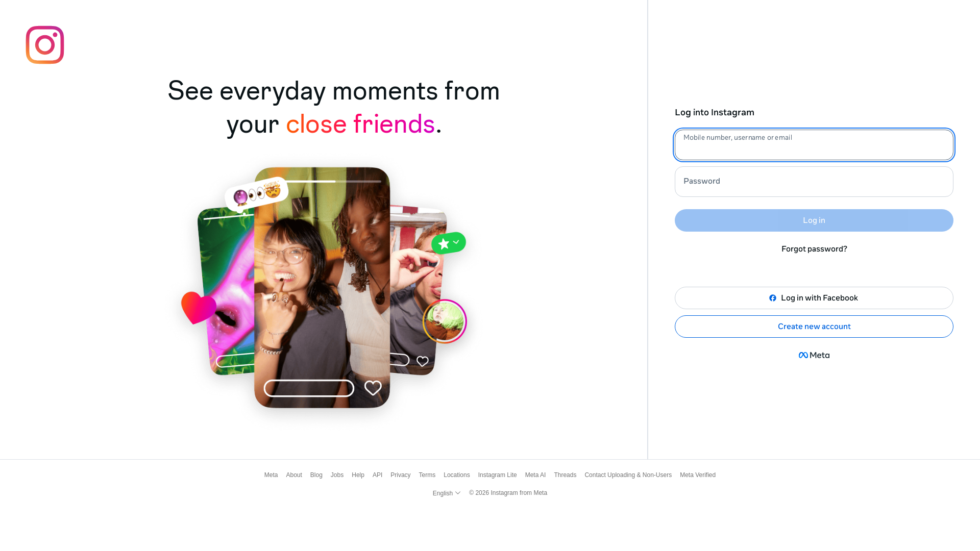
Task: Open Contact Uploading & Non-Users link
Action: (x=628, y=475)
